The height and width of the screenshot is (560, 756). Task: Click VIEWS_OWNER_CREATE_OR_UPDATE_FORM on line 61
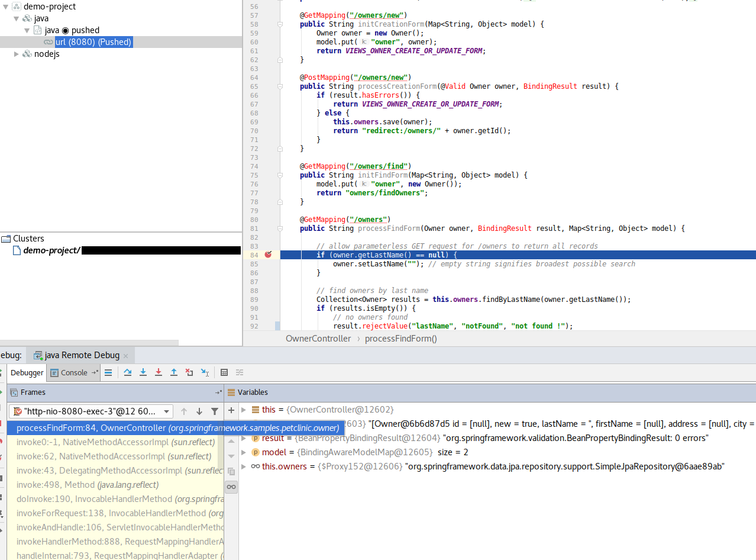(x=414, y=51)
